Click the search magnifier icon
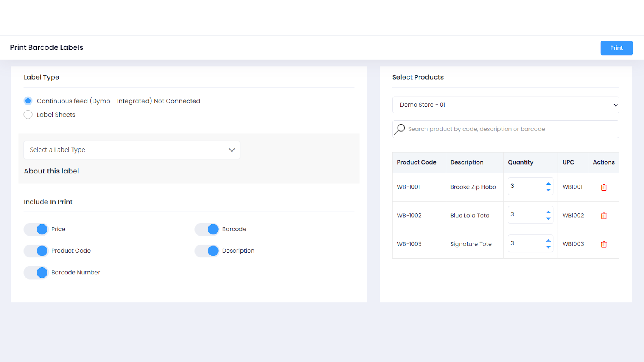The height and width of the screenshot is (362, 644). tap(400, 129)
